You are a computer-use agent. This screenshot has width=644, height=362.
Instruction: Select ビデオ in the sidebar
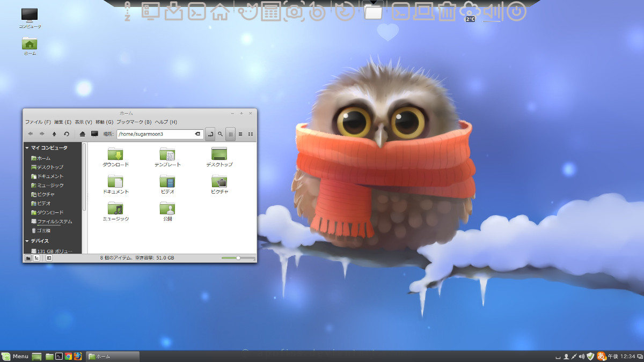coord(41,204)
